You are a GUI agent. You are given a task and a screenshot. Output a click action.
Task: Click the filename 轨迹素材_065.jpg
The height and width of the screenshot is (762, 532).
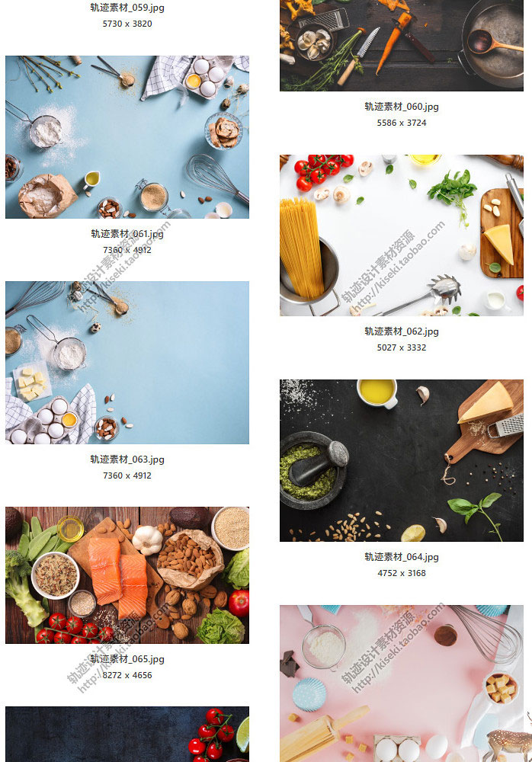tap(127, 659)
